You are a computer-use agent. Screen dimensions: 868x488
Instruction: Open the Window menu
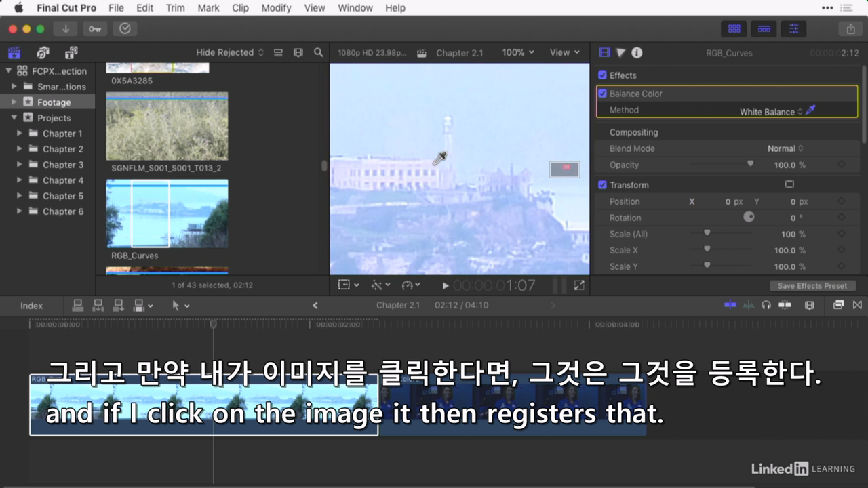[355, 8]
